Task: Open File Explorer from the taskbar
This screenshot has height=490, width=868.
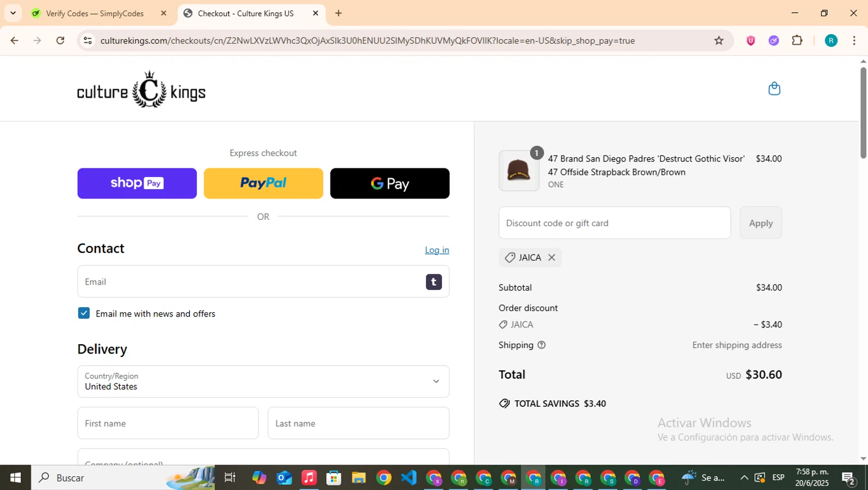Action: 359,477
